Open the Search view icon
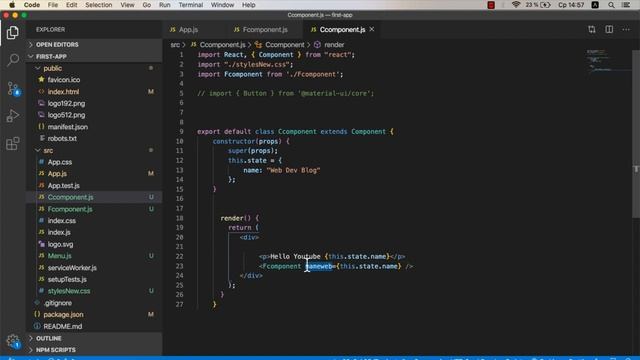 pos(13,60)
